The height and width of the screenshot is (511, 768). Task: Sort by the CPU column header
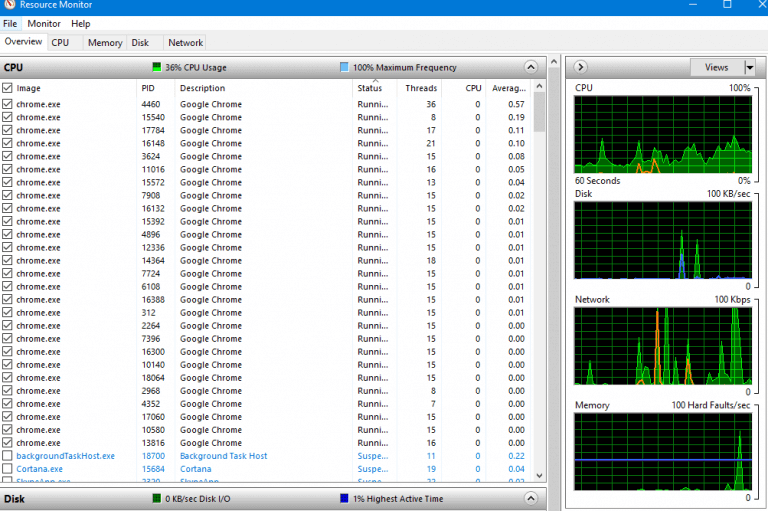coord(463,88)
